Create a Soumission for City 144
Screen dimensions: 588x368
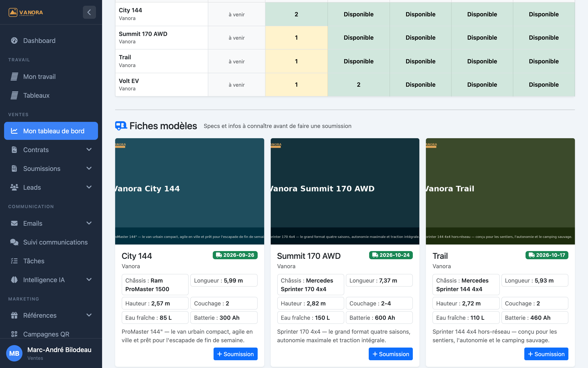coord(235,354)
